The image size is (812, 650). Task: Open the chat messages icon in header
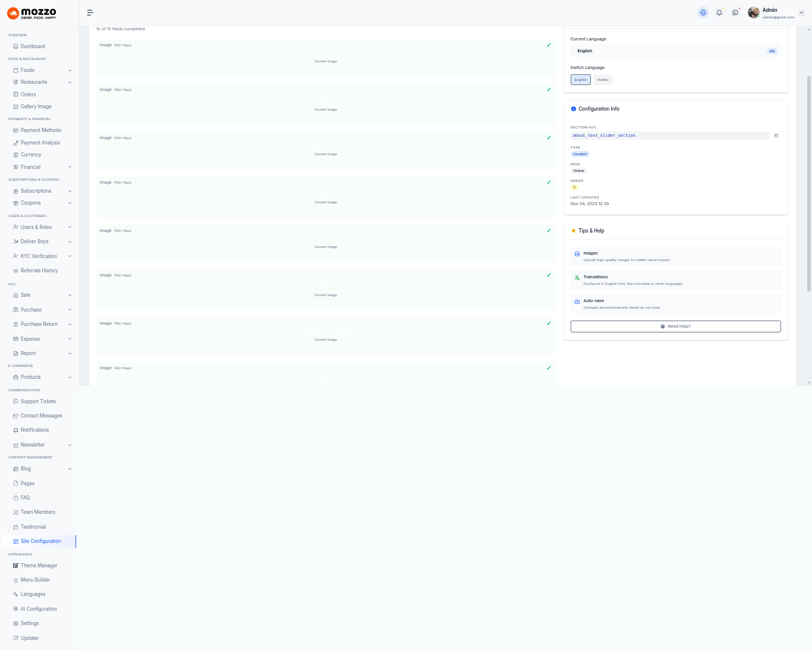click(x=735, y=12)
